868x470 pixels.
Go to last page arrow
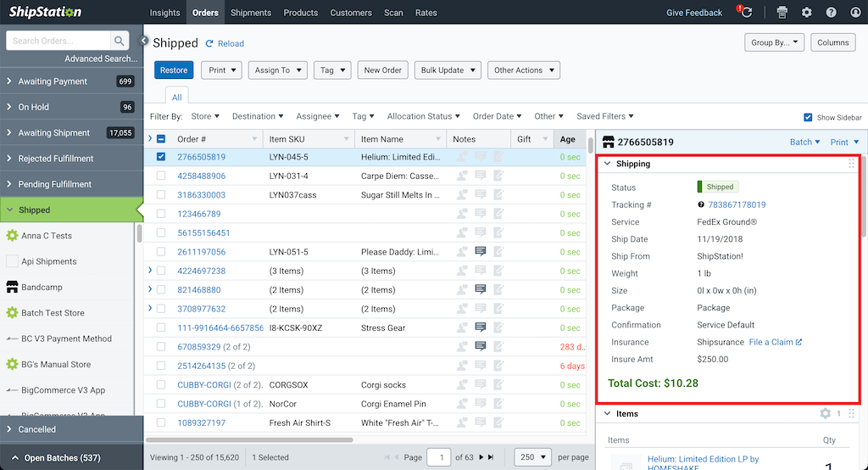click(x=491, y=457)
